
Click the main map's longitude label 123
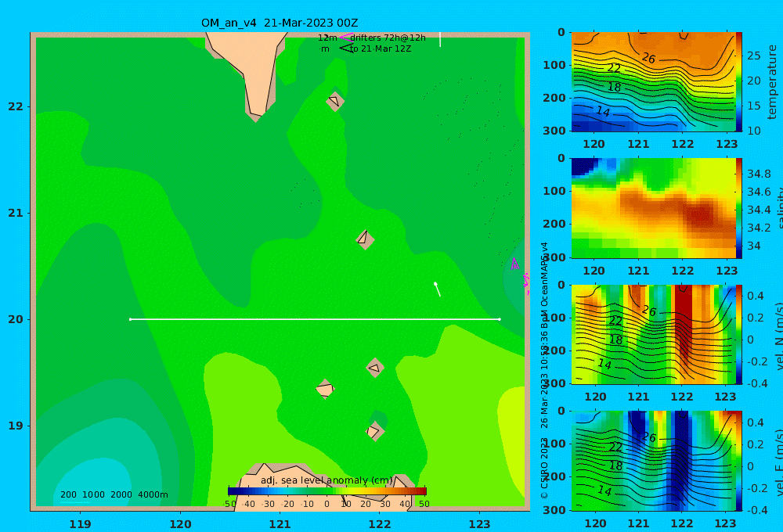(x=479, y=524)
